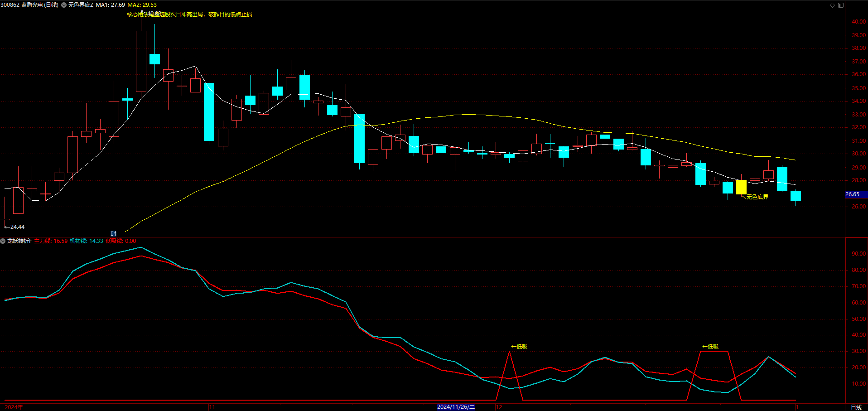The width and height of the screenshot is (868, 411).
Task: Click the 机构线: 14.33 label
Action: 86,241
